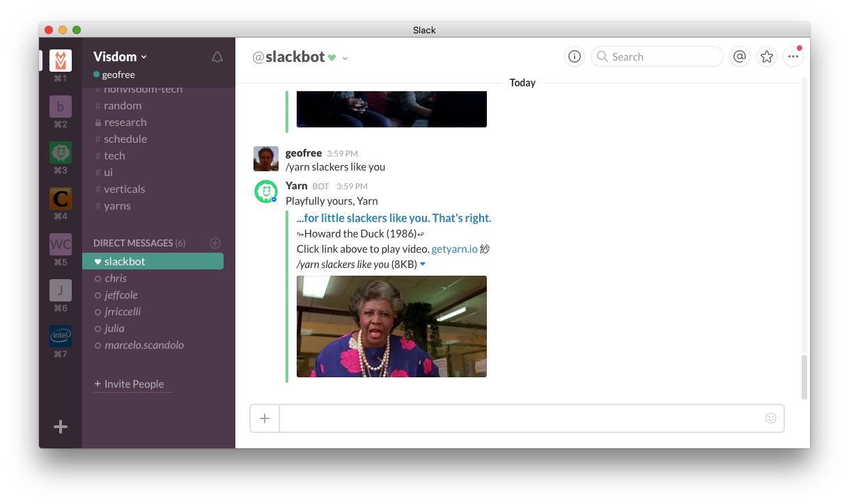Viewport: 849px width, 504px height.
Task: Expand the Visdom team menu
Action: [120, 57]
